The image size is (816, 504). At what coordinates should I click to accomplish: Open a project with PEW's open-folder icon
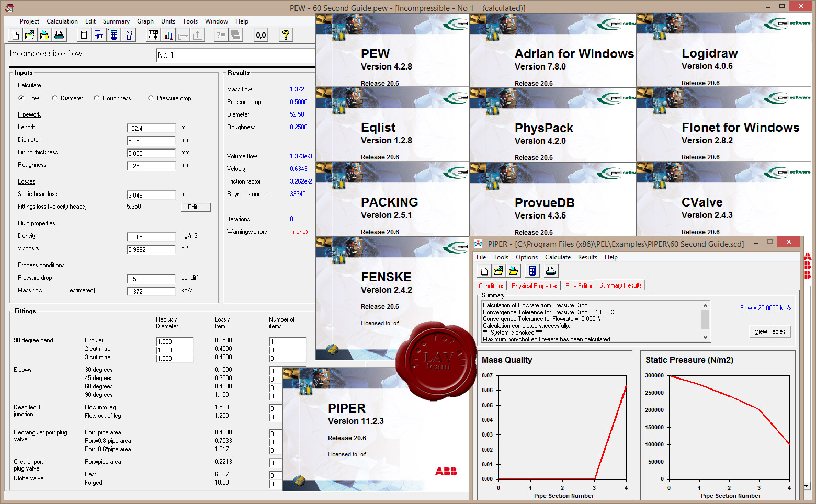click(x=30, y=35)
